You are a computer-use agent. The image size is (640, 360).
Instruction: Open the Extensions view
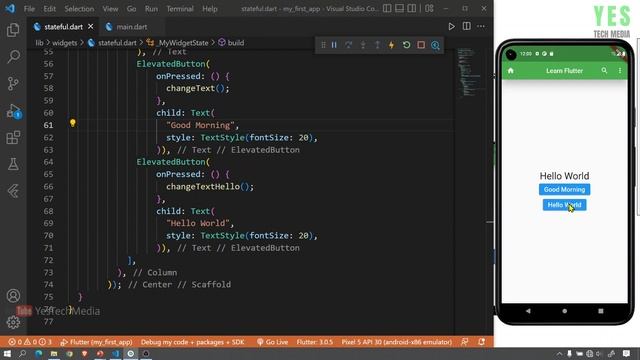[13, 138]
